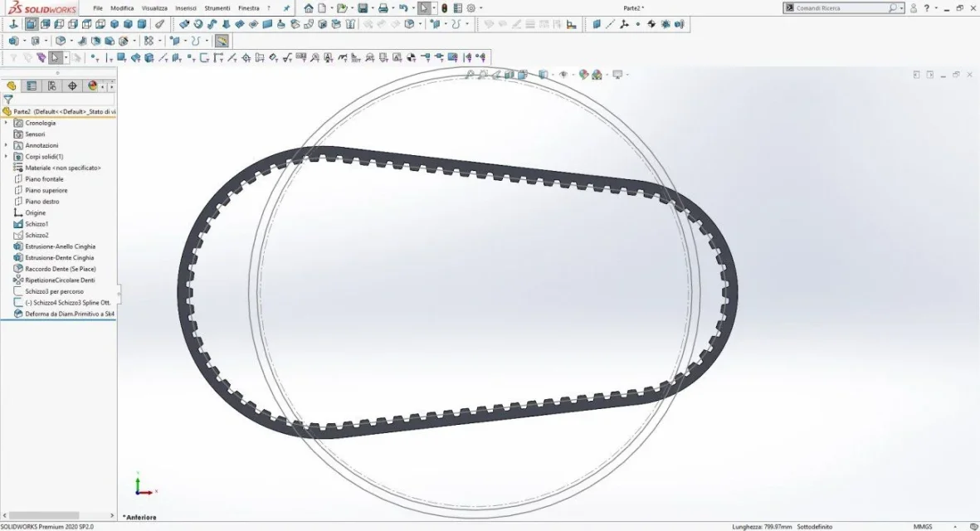Viewport: 980px width, 531px height.
Task: Select Reference Geometry plane icon
Action: tap(597, 24)
